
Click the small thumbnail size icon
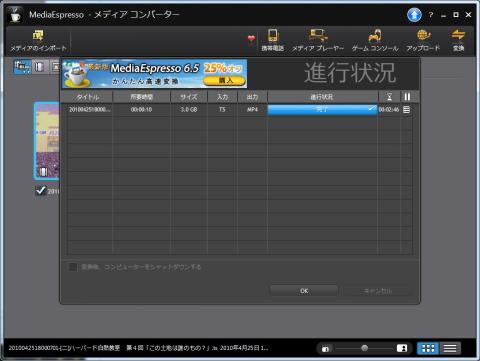[x=325, y=349]
